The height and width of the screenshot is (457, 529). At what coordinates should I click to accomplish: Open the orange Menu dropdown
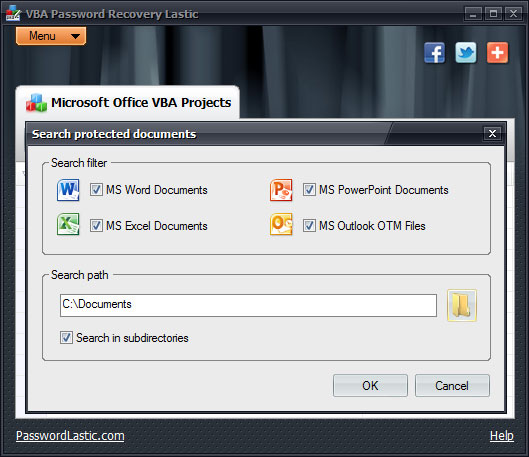point(51,36)
